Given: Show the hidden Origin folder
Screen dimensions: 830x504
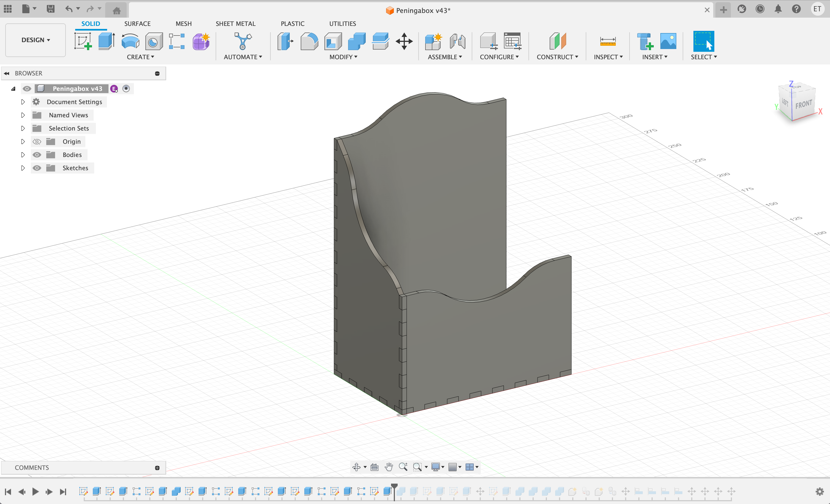Looking at the screenshot, I should point(37,142).
